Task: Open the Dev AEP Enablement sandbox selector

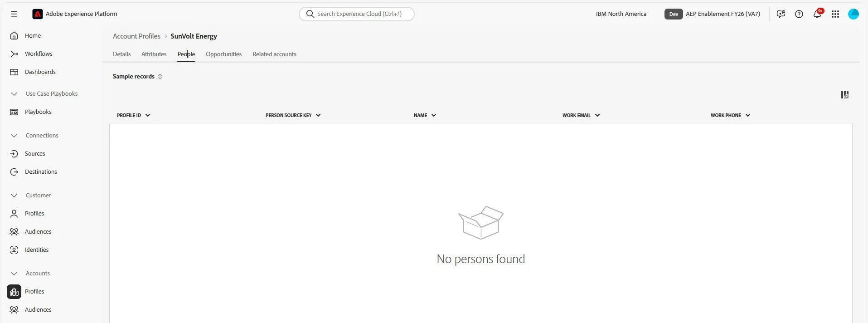Action: (x=713, y=14)
